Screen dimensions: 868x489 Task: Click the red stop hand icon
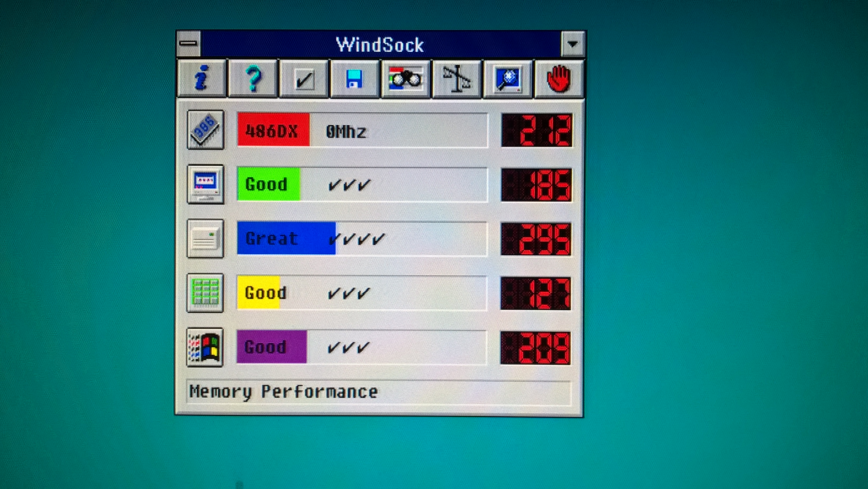click(x=559, y=79)
